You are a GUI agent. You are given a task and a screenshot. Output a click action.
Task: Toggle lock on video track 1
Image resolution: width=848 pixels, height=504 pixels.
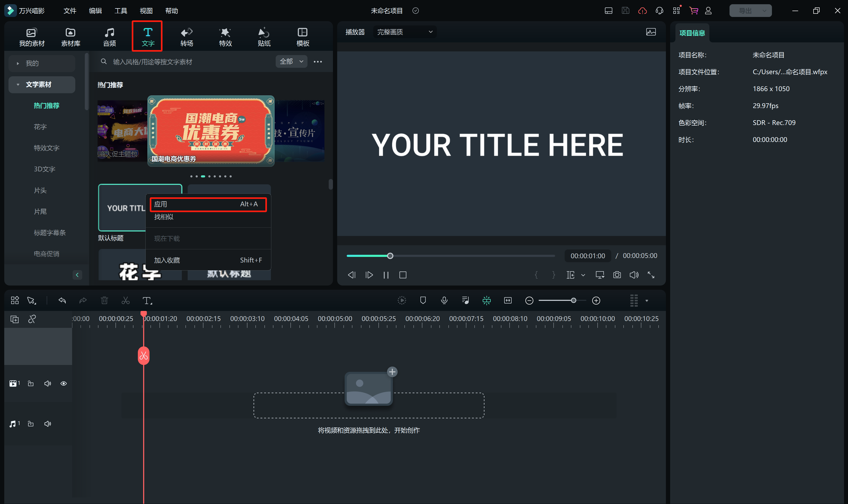[x=30, y=383]
